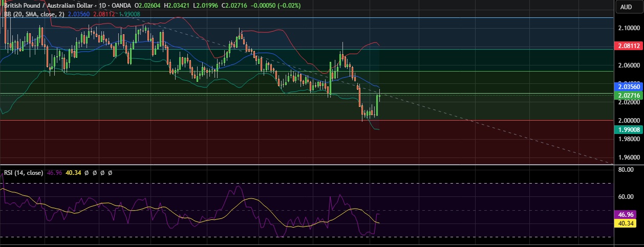Click the green 2.02716 current price label

(628, 95)
